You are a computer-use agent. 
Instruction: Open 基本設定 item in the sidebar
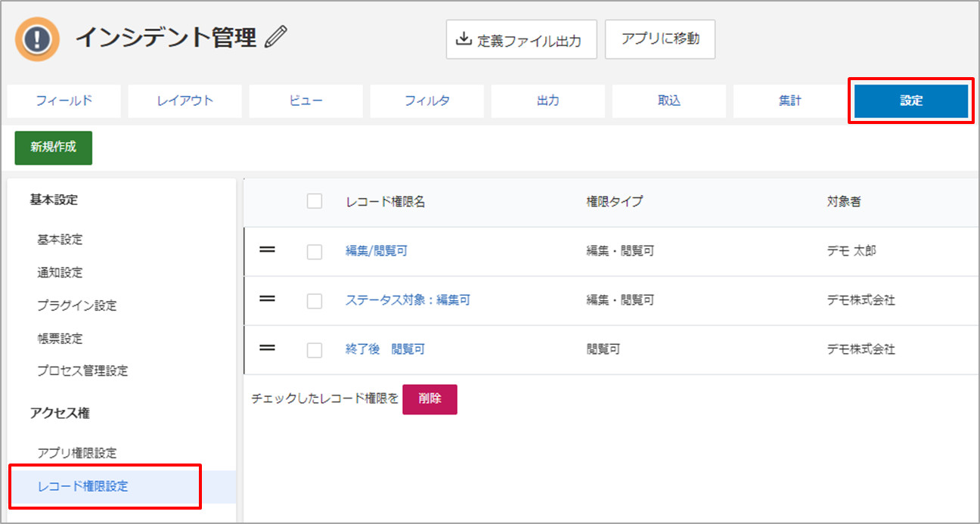tap(60, 240)
